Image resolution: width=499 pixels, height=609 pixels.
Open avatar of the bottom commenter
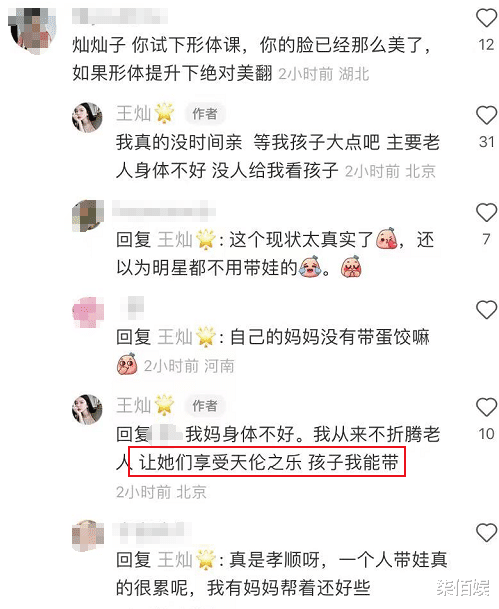[x=88, y=536]
